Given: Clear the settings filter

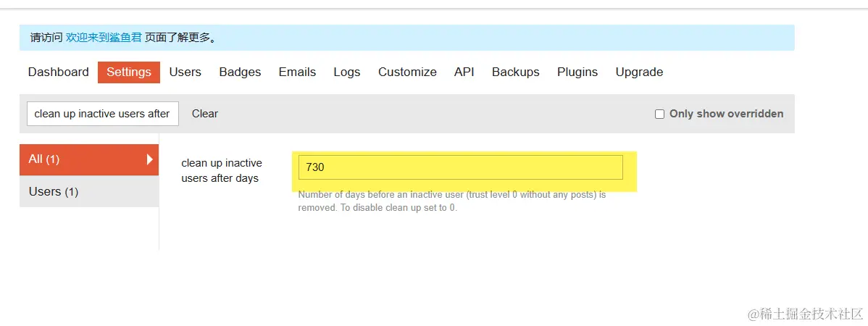Looking at the screenshot, I should click(x=205, y=114).
